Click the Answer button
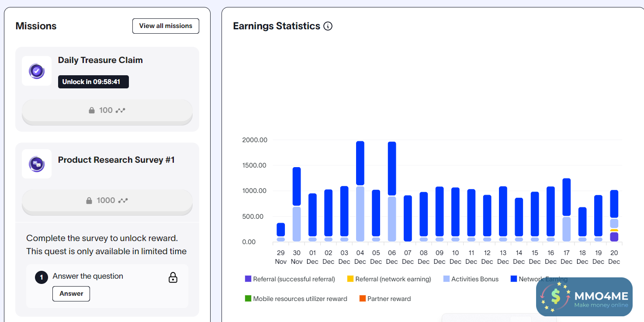Screen dimensions: 644x322 pyautogui.click(x=71, y=294)
